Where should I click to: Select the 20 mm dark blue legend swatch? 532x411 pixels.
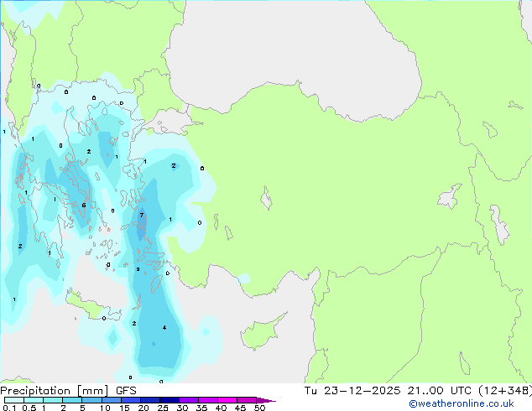(149, 400)
